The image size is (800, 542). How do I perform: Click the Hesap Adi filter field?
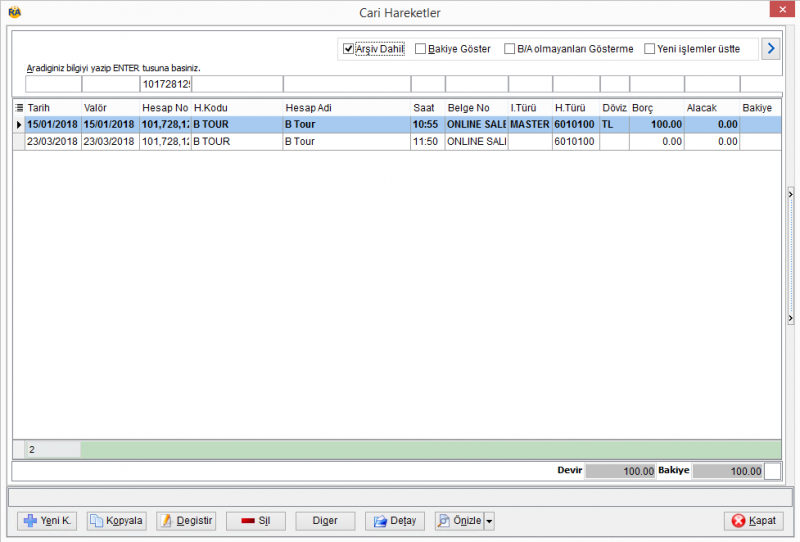click(x=347, y=84)
